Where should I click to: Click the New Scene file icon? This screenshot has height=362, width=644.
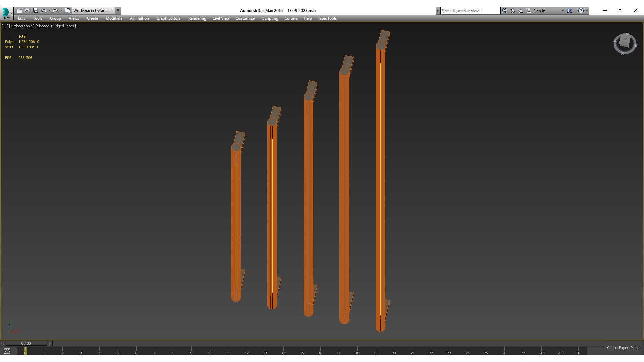19,11
